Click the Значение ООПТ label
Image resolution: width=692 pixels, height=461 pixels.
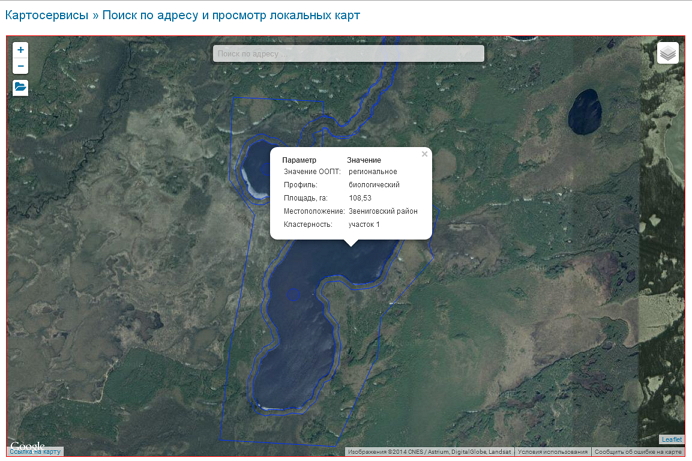coord(312,172)
